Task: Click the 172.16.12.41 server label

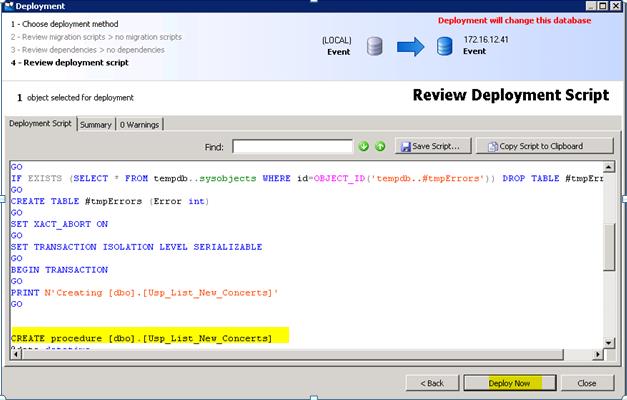Action: (x=486, y=40)
